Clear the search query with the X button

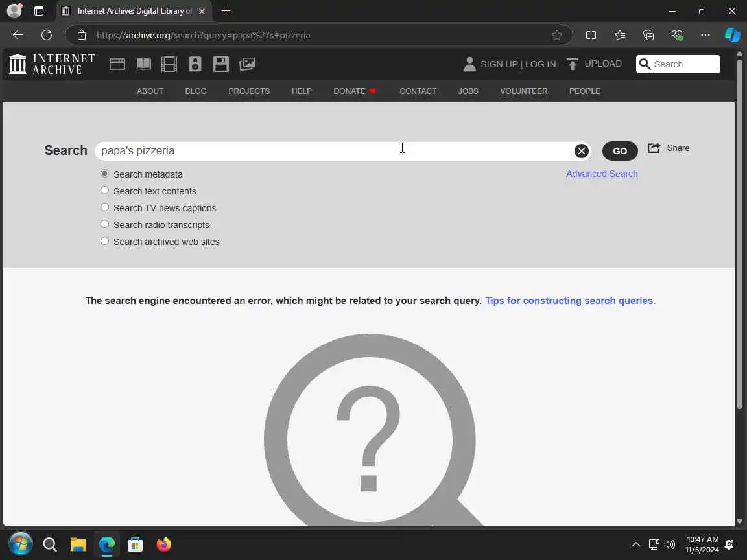pos(581,151)
